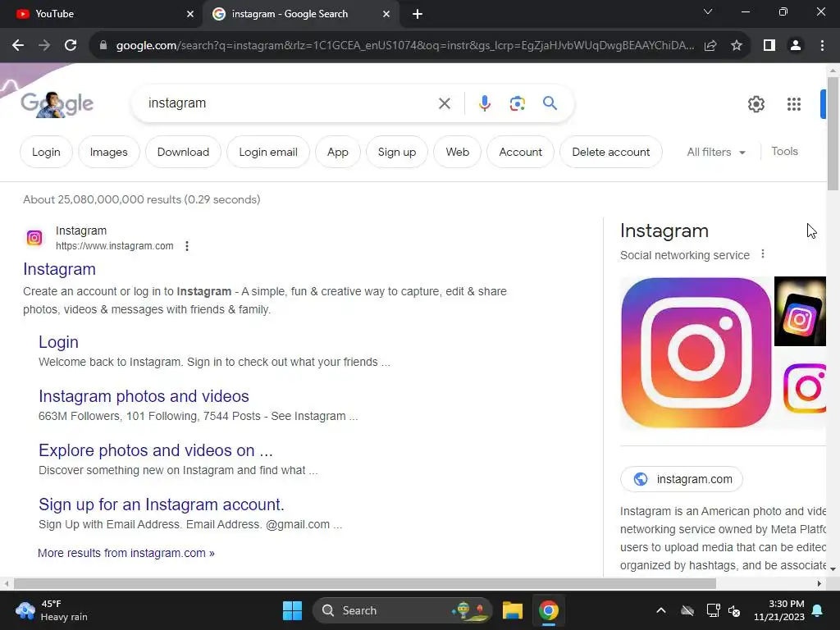The width and height of the screenshot is (840, 630).
Task: Open the search Tools button
Action: tap(784, 152)
